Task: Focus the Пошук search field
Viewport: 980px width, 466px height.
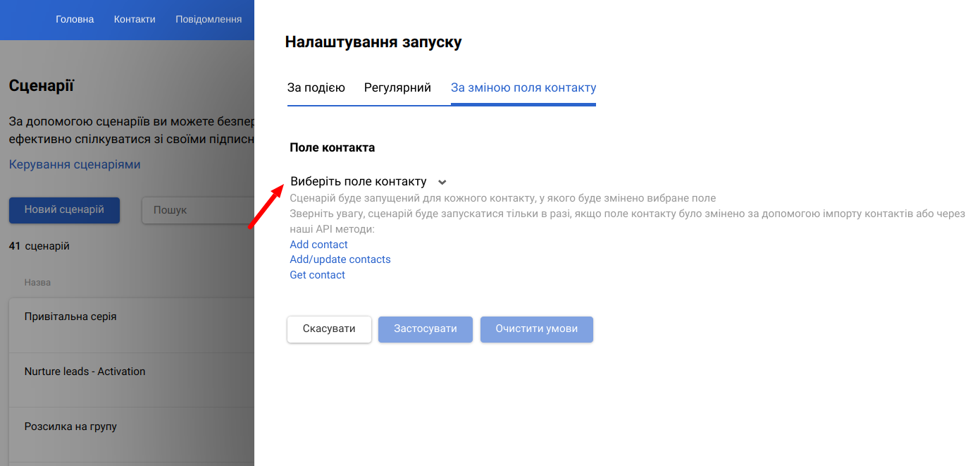Action: click(x=197, y=210)
